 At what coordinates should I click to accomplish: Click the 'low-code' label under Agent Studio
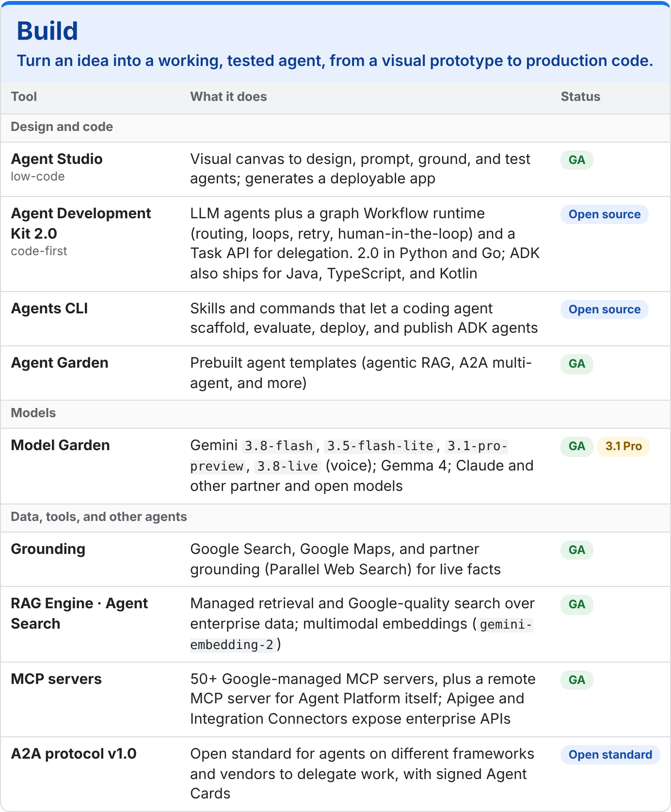[x=38, y=177]
